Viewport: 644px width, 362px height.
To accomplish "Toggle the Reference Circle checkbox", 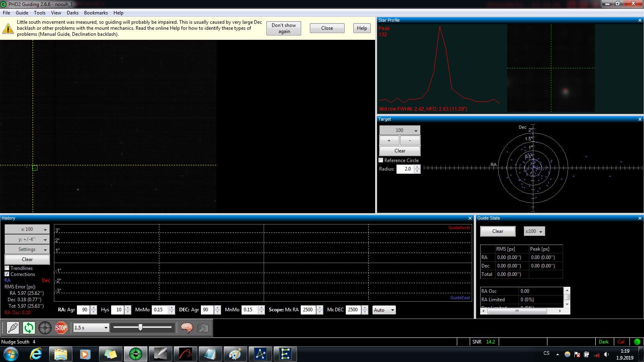I will pos(381,160).
